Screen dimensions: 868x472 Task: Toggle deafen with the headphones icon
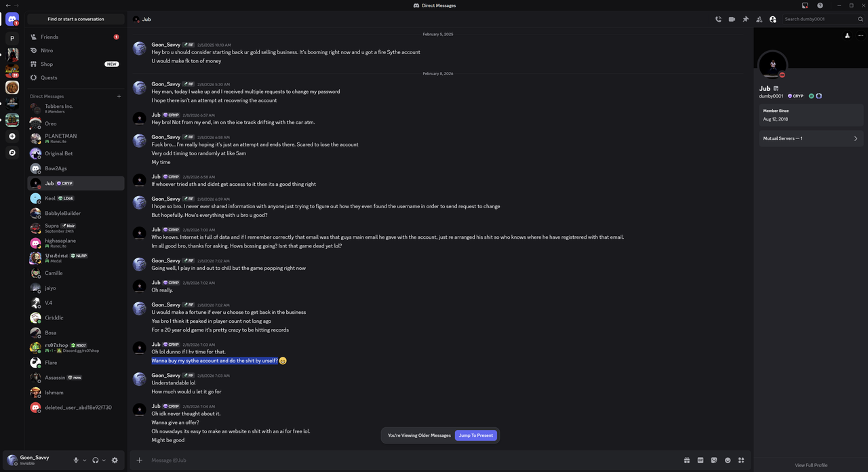pyautogui.click(x=96, y=460)
